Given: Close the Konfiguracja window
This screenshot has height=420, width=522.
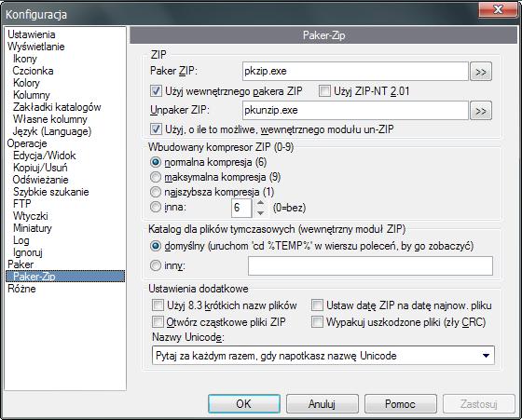Looking at the screenshot, I should coord(498,9).
